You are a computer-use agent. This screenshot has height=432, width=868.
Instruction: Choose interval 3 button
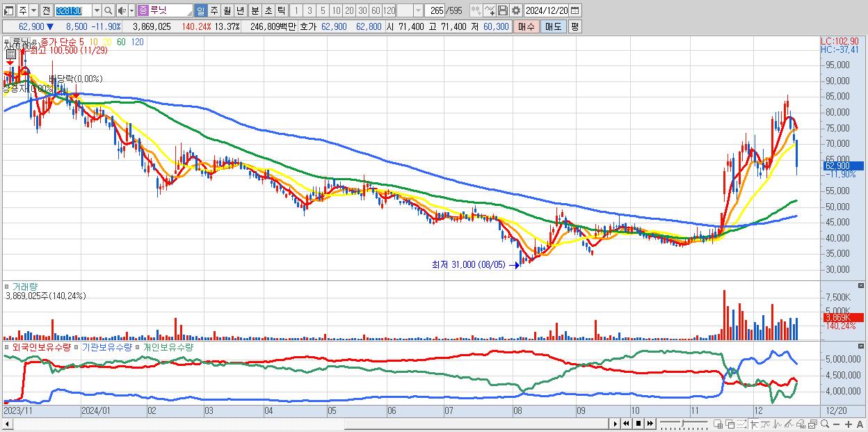[310, 11]
